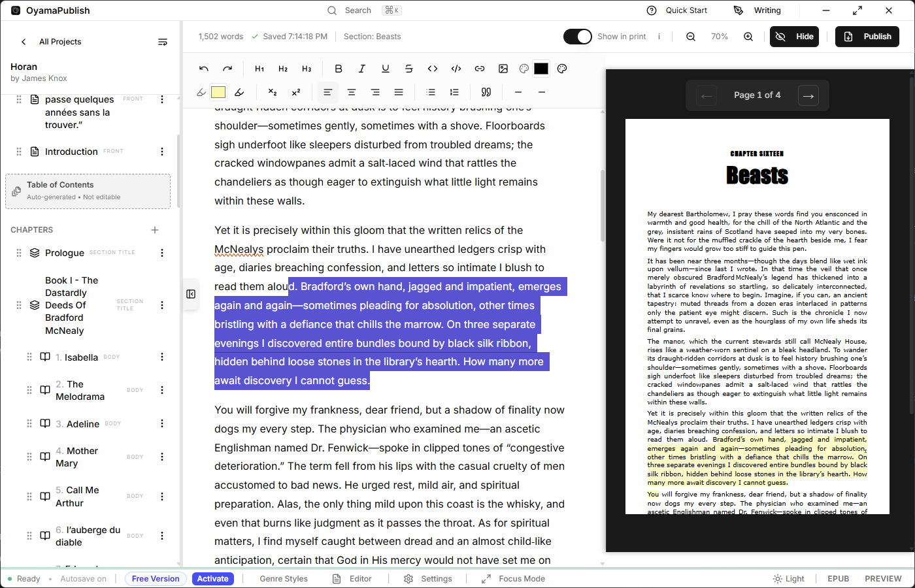The width and height of the screenshot is (915, 588).
Task: Apply subscript formatting
Action: (273, 92)
